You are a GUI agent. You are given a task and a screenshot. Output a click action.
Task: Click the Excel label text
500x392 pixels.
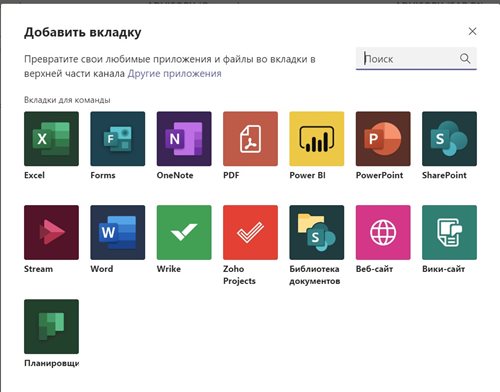pyautogui.click(x=34, y=175)
